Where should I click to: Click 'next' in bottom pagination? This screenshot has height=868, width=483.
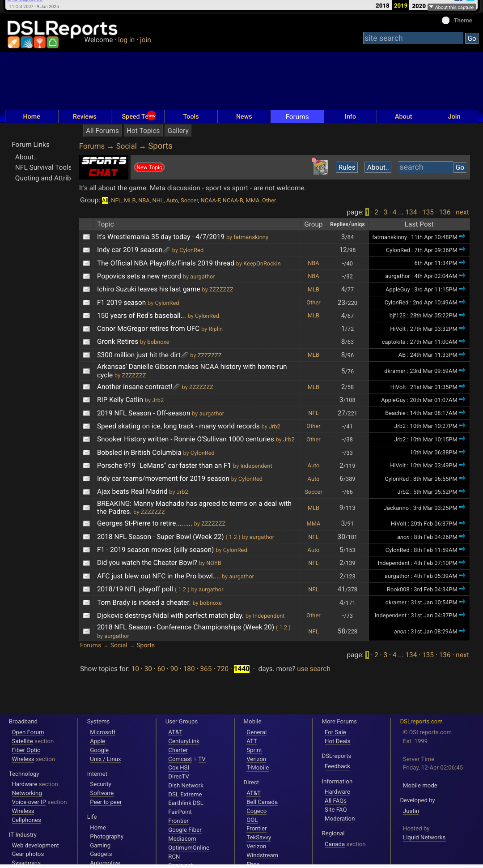point(462,655)
